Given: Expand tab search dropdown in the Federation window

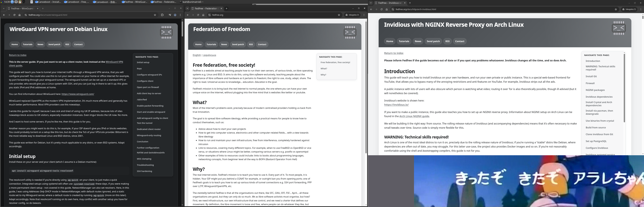Looking at the screenshot, I should point(187,8).
